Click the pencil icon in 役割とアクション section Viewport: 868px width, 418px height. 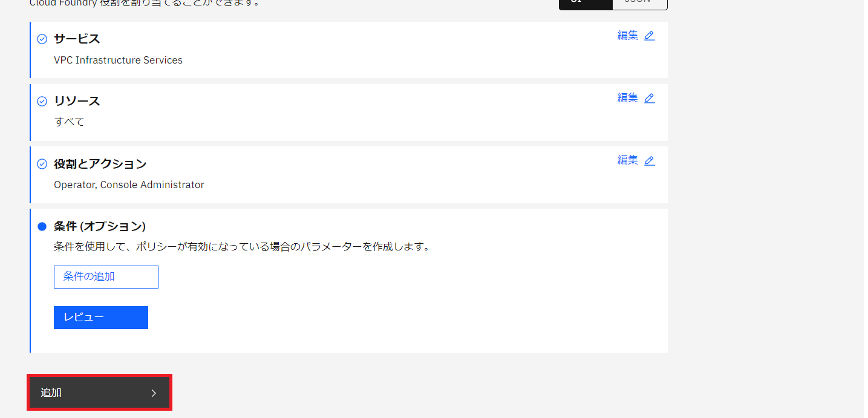[649, 161]
